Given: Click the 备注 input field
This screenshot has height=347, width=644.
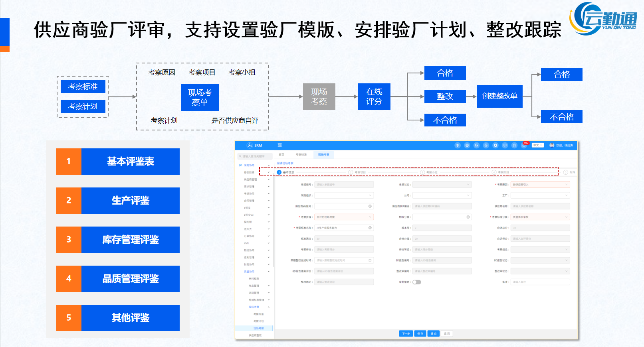Looking at the screenshot, I should pos(540,282).
